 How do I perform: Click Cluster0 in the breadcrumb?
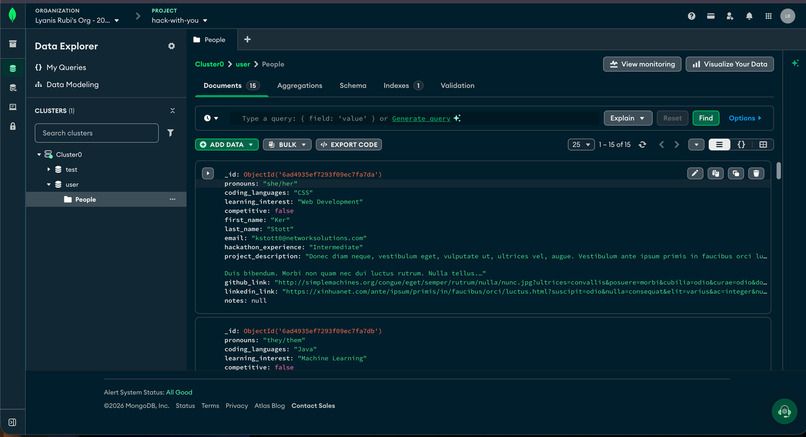(209, 64)
